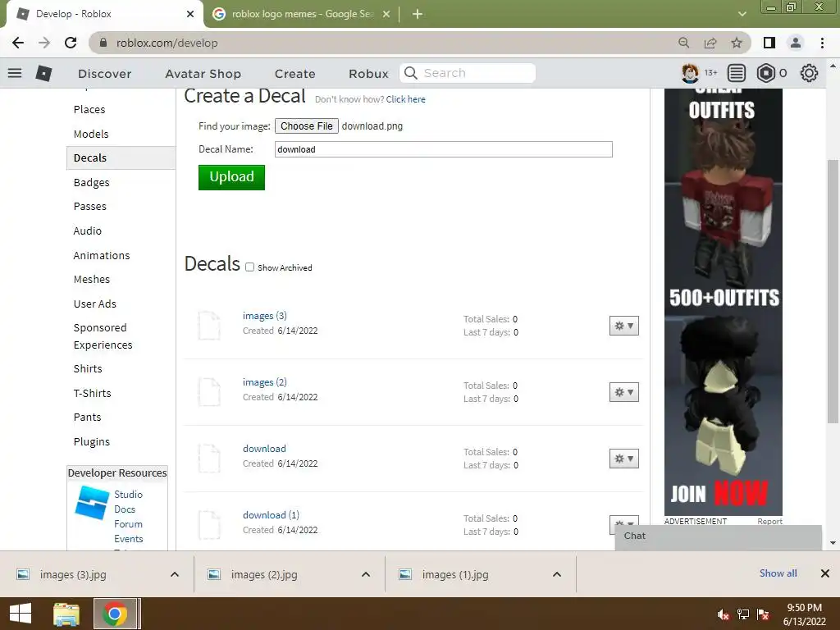The height and width of the screenshot is (630, 840).
Task: Open the Roblox hamburger navigation menu
Action: pos(15,73)
